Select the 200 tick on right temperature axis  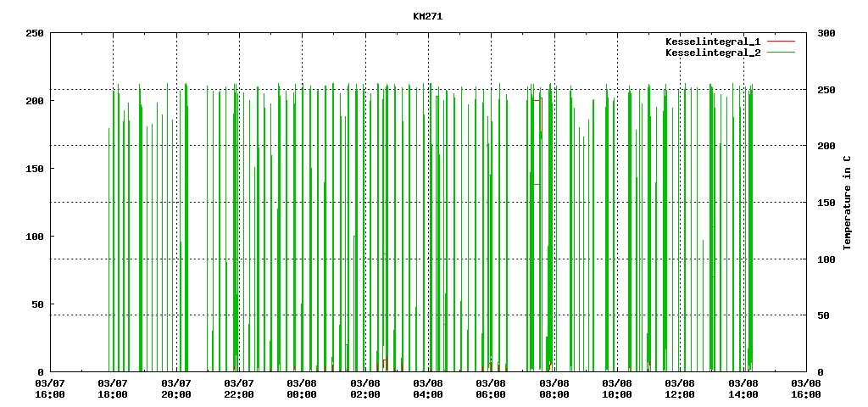pos(826,146)
